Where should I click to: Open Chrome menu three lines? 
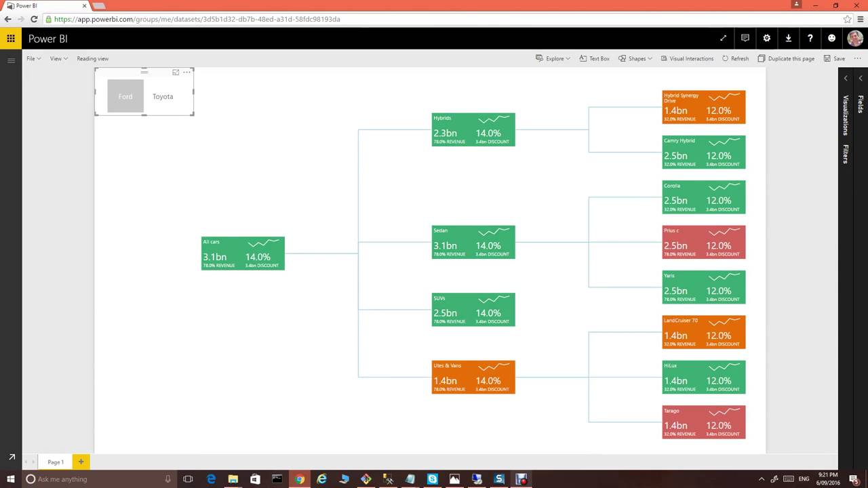point(861,19)
